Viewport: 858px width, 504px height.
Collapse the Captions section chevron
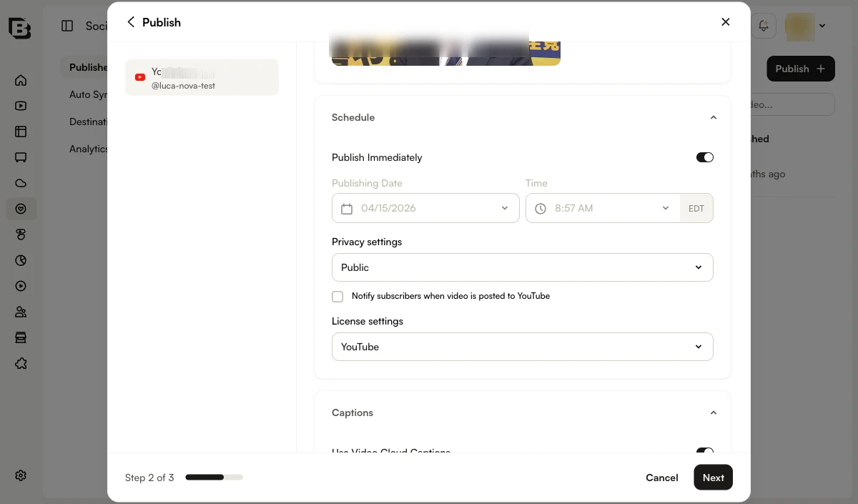coord(713,412)
